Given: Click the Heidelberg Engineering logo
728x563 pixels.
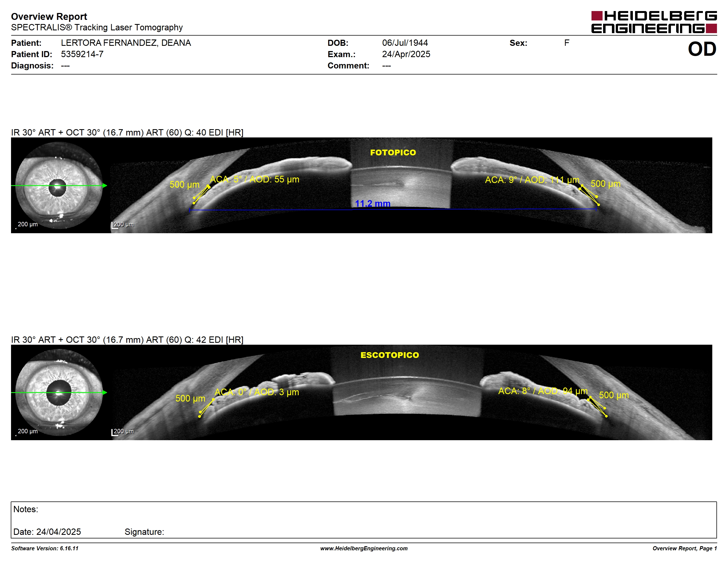Looking at the screenshot, I should 654,22.
